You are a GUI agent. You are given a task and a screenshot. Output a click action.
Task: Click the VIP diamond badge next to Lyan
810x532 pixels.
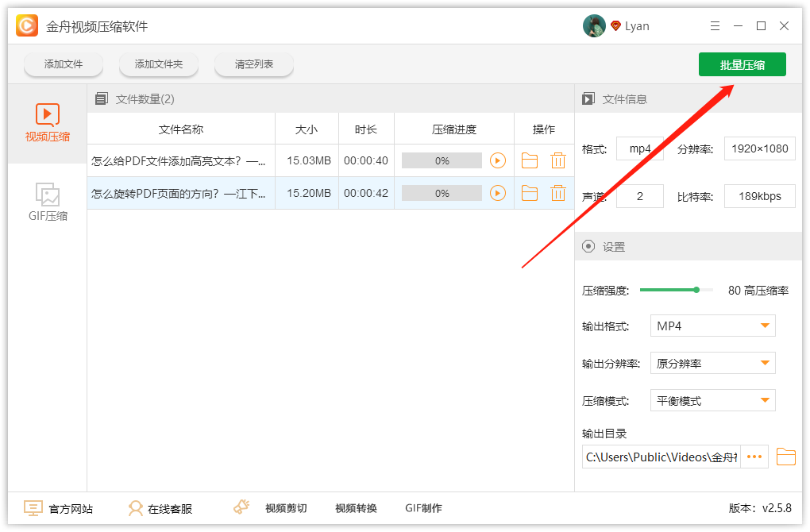615,26
